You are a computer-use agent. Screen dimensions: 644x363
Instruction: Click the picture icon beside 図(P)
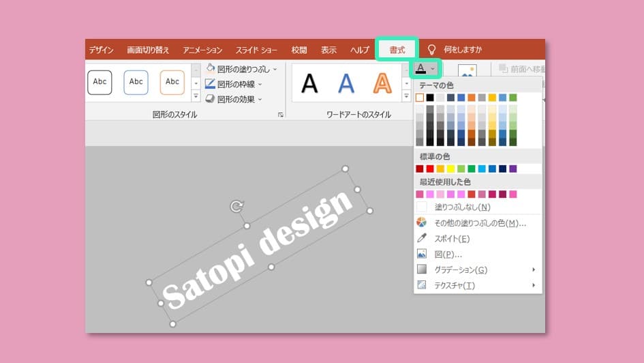click(x=421, y=254)
